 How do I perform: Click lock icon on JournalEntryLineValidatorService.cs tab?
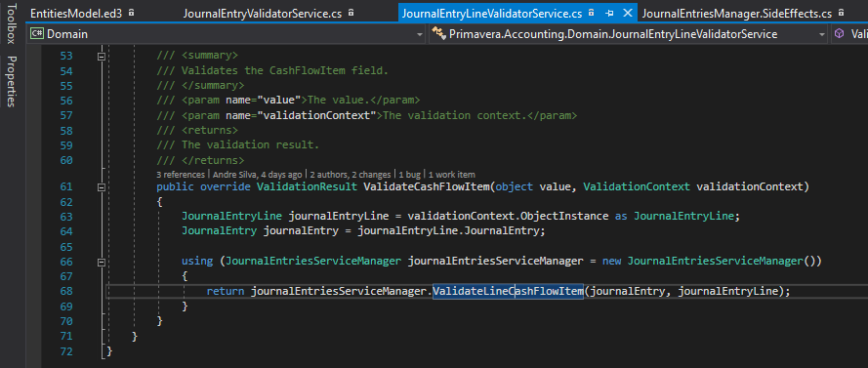pyautogui.click(x=592, y=13)
